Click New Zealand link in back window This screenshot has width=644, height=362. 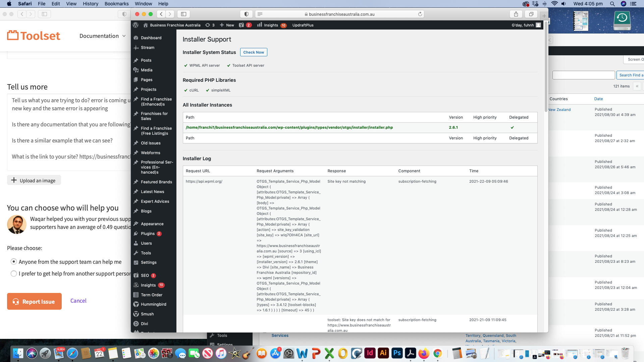coord(559,110)
